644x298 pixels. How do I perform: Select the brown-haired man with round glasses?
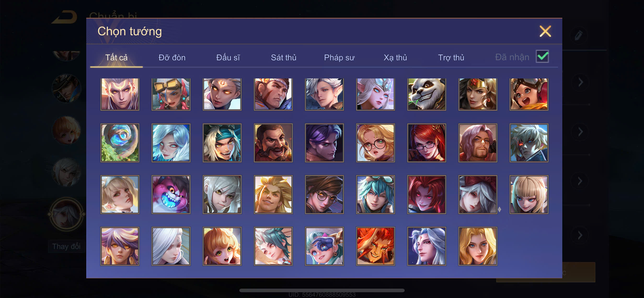click(324, 194)
